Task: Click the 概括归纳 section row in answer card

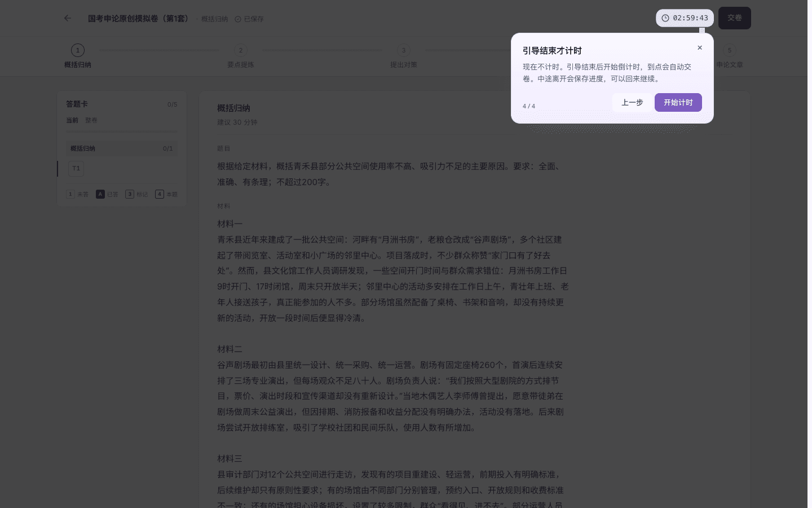Action: 122,148
